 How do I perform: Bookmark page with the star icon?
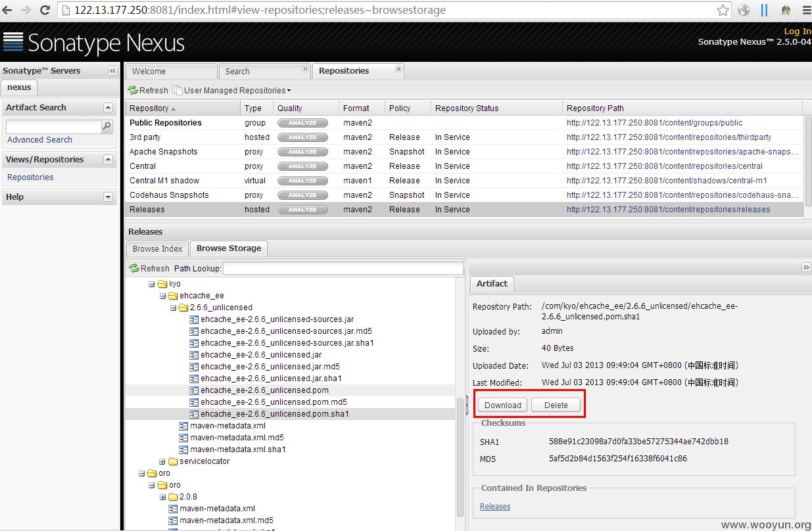point(723,10)
